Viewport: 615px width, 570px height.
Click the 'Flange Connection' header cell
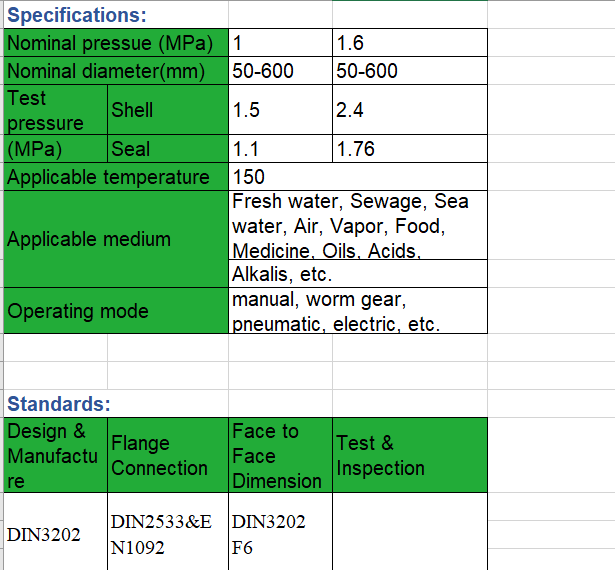[x=168, y=455]
